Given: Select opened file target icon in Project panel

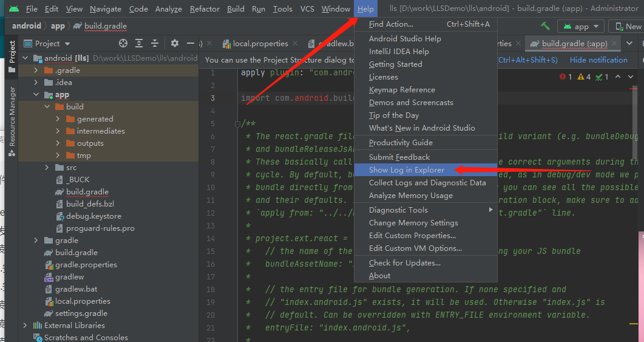Looking at the screenshot, I should point(123,43).
